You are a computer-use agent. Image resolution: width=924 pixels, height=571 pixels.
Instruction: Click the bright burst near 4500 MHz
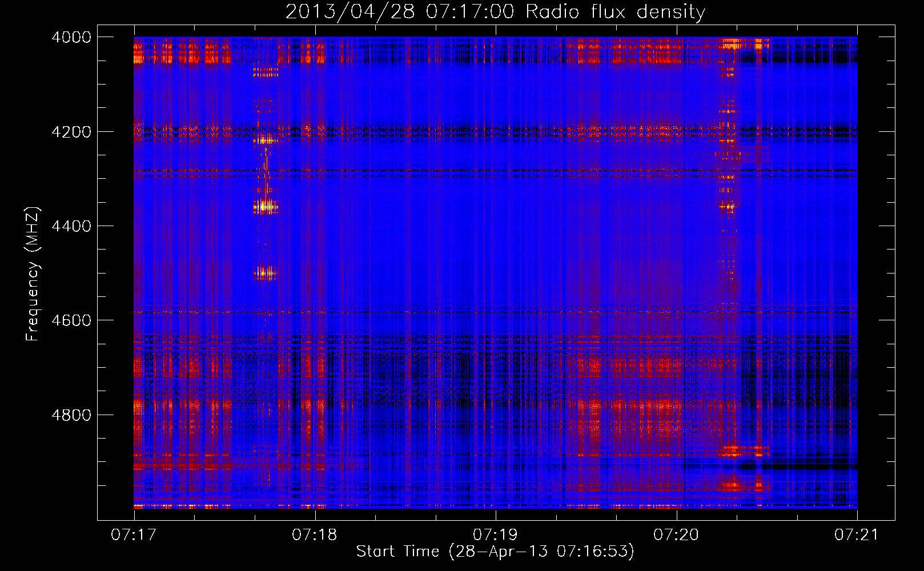(264, 272)
